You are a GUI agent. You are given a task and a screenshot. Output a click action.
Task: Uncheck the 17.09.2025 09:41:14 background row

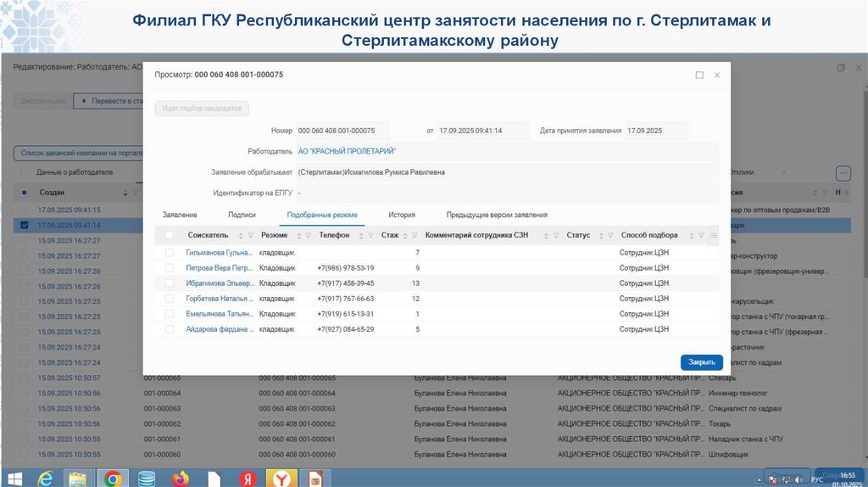(x=24, y=226)
